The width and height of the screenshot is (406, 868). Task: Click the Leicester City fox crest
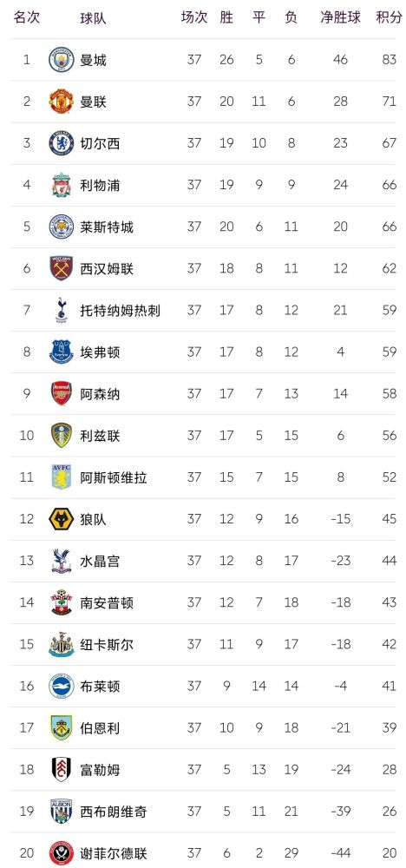[61, 227]
